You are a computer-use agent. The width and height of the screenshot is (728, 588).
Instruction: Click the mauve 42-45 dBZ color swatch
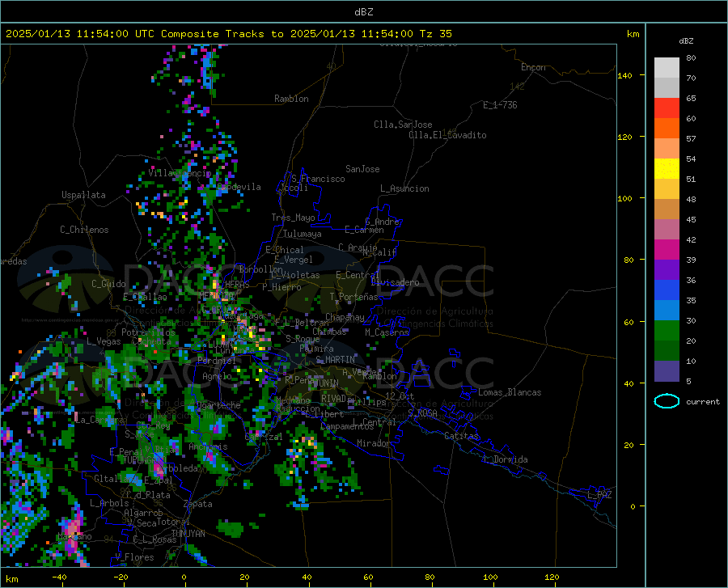click(667, 229)
